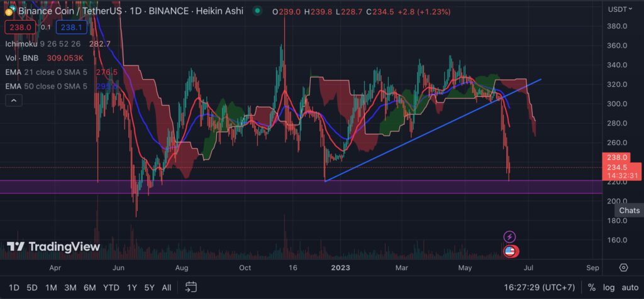Viewport: 644px width, 299px height.
Task: Select the YTD time range
Action: 111,288
